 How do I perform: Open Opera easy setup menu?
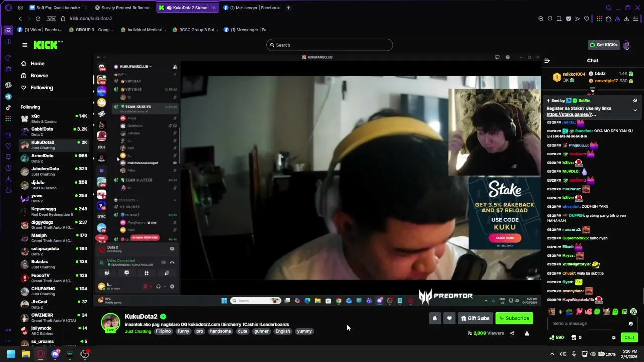636,19
